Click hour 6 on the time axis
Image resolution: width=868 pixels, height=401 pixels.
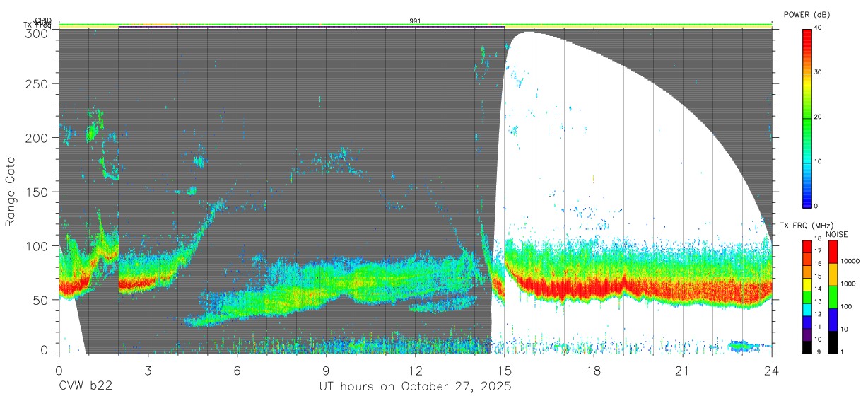(x=237, y=370)
